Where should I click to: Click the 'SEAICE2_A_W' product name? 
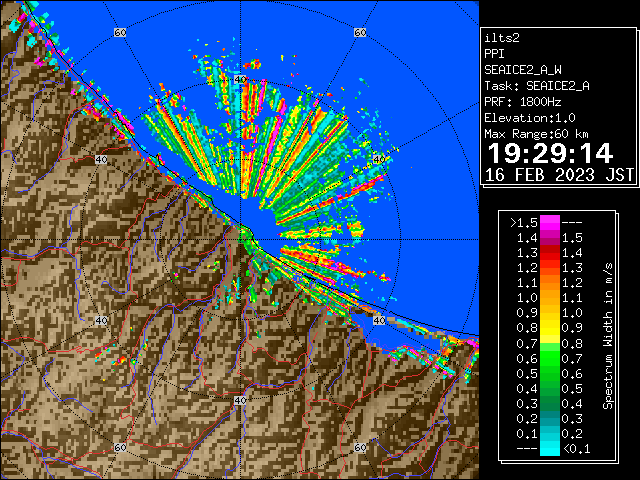523,70
